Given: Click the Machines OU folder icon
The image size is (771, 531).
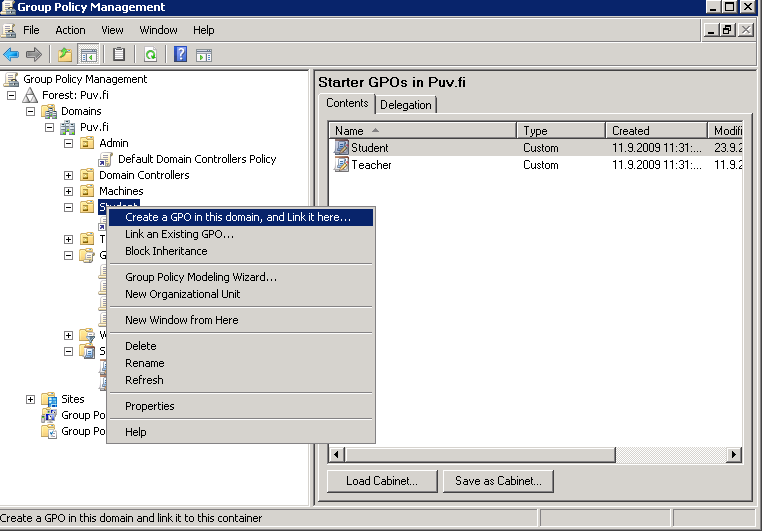Looking at the screenshot, I should (x=87, y=191).
